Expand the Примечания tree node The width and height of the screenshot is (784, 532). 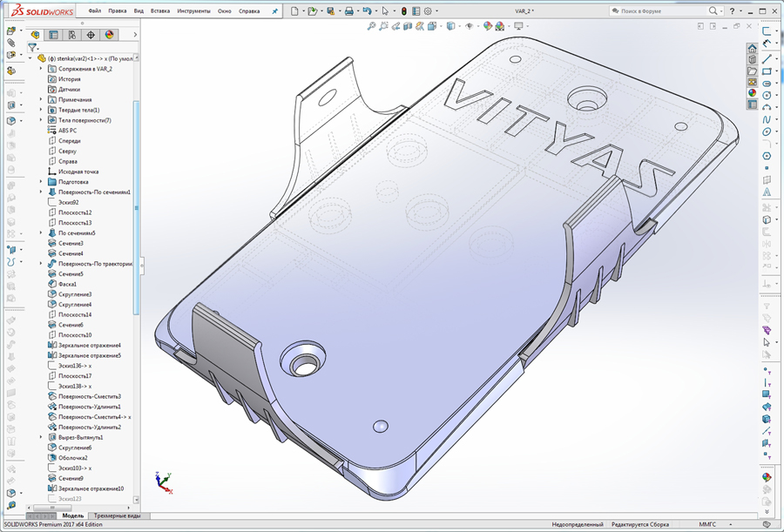41,99
